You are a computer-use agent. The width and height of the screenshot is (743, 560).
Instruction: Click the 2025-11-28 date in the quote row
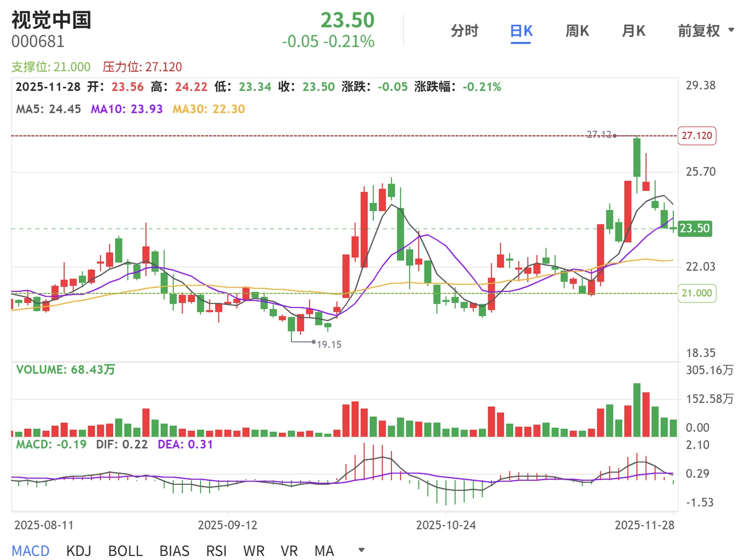(x=48, y=87)
